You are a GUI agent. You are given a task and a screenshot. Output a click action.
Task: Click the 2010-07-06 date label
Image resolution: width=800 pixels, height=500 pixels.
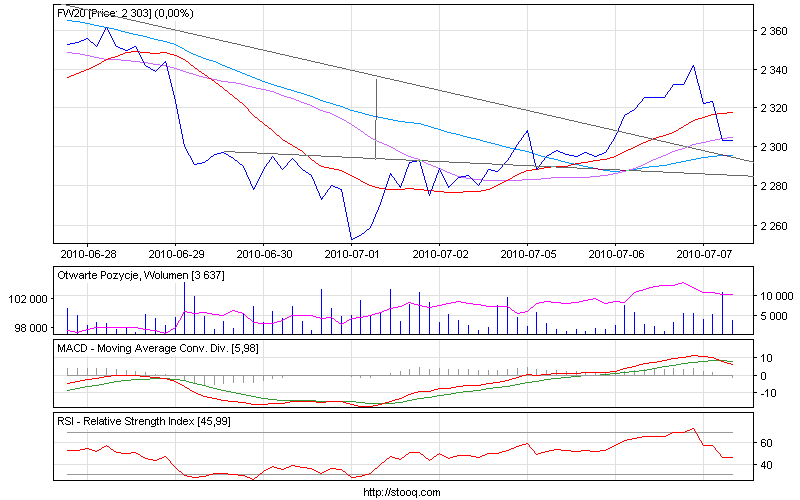[616, 254]
